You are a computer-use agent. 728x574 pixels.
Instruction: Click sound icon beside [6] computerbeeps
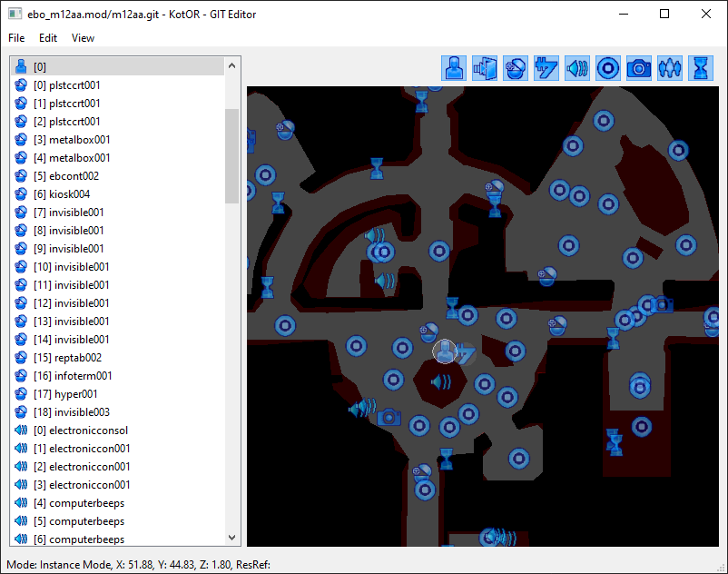(x=21, y=539)
